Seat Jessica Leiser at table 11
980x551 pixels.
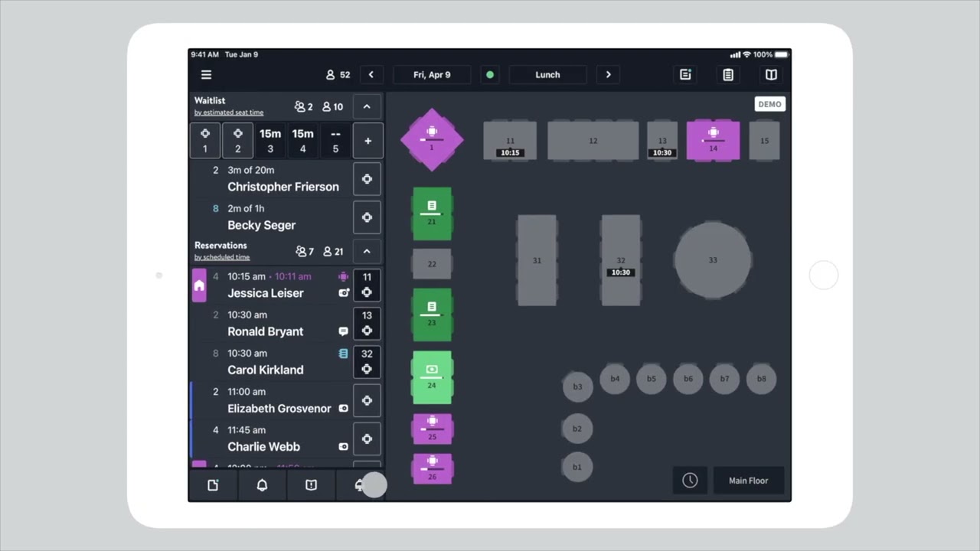367,285
